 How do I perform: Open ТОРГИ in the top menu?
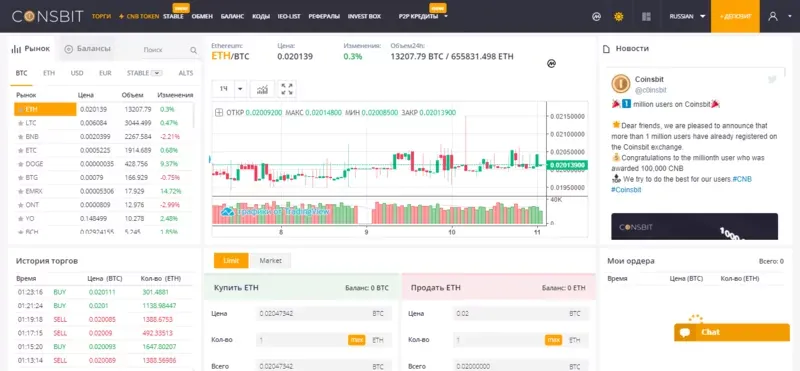[101, 16]
